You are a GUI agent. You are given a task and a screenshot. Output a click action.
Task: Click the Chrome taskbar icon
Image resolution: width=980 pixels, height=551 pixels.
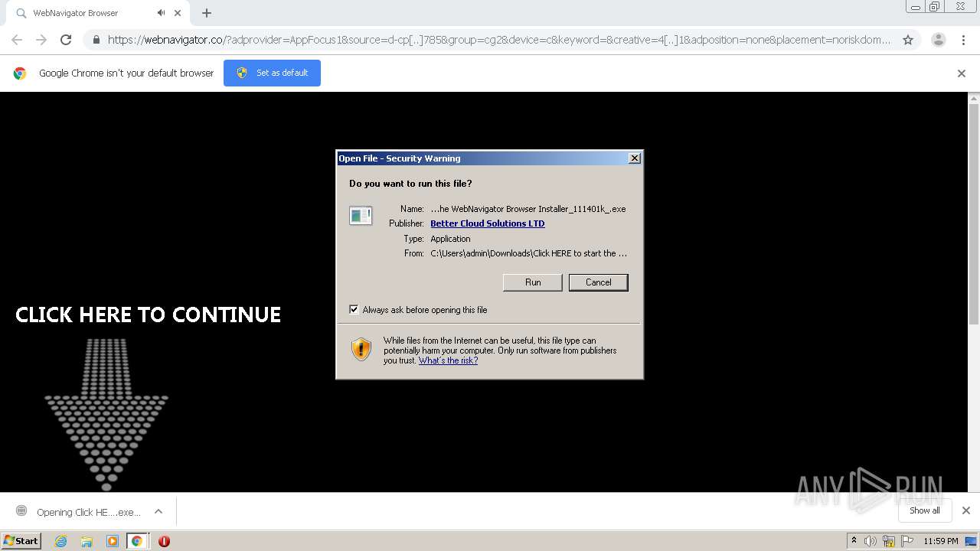tap(137, 541)
